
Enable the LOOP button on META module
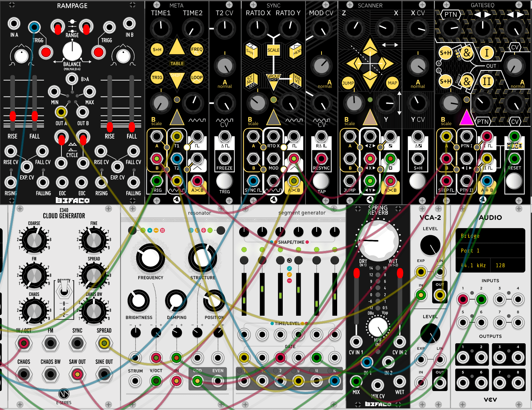click(x=197, y=78)
